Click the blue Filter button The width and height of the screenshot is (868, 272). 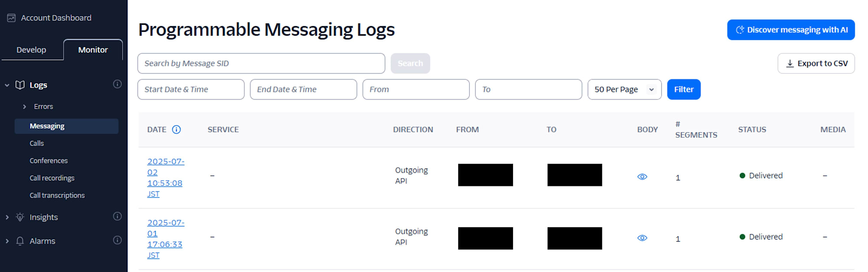[x=684, y=90]
